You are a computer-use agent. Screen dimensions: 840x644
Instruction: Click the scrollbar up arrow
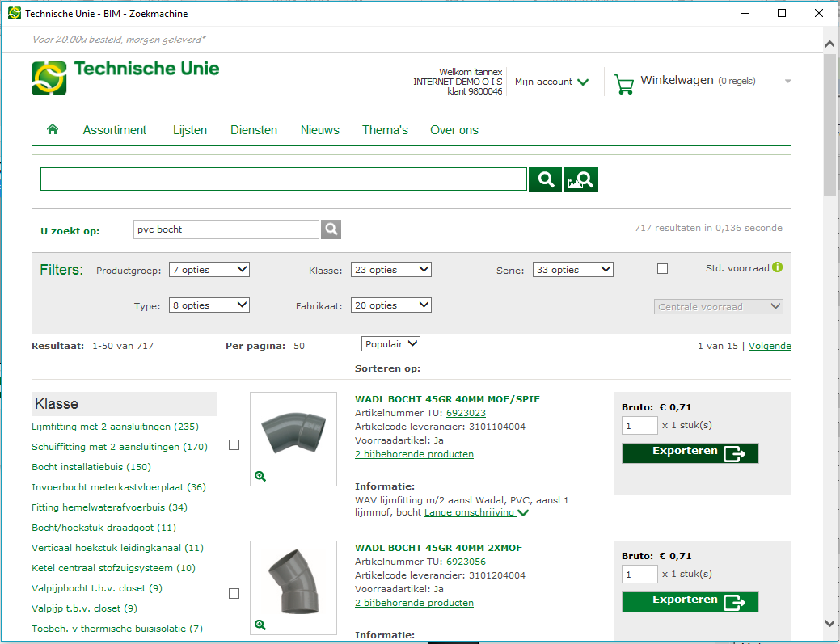(829, 44)
